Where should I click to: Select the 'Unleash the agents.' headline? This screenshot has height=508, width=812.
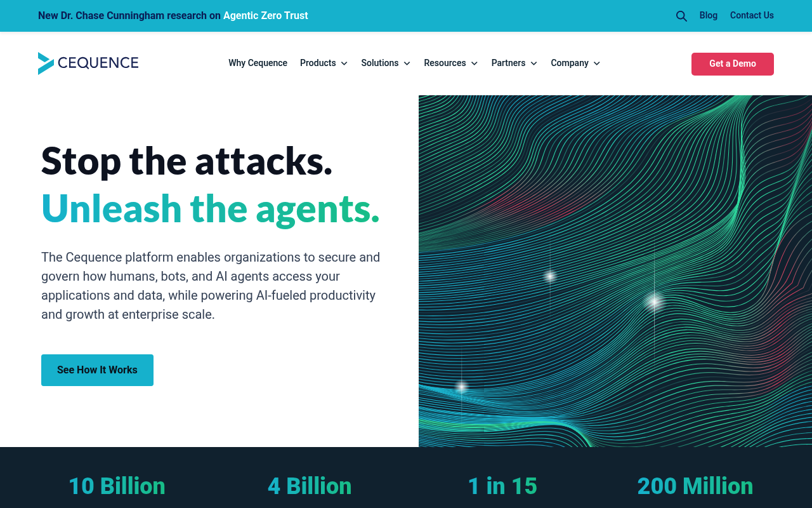[211, 208]
